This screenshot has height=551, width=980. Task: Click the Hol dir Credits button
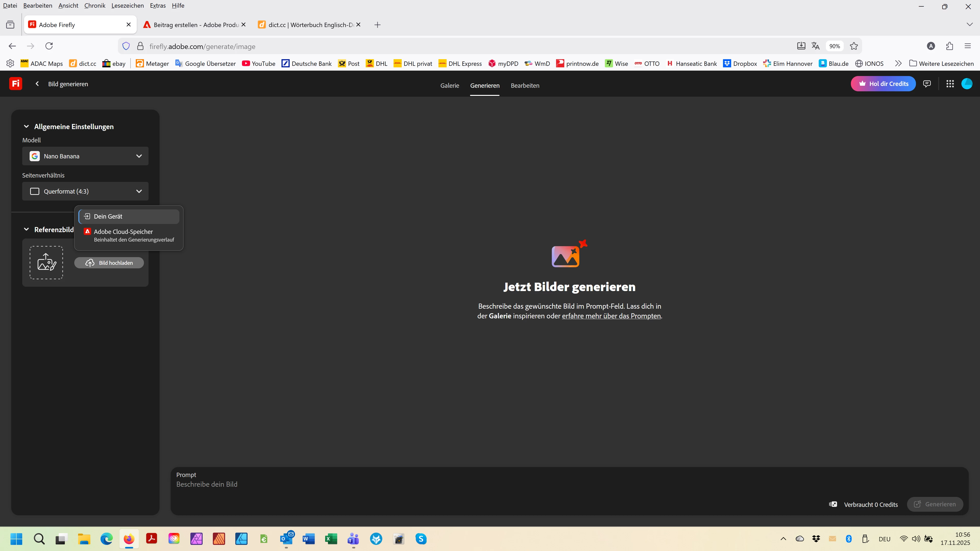pos(883,84)
